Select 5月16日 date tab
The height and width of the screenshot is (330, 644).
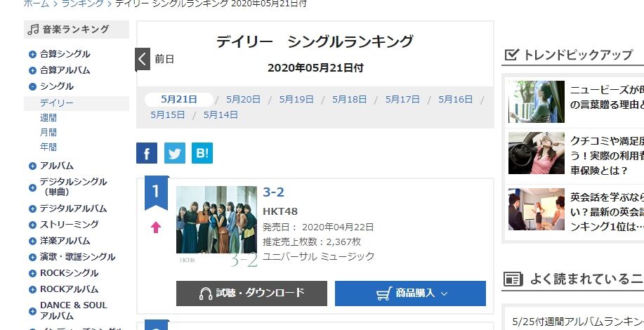[x=455, y=99]
